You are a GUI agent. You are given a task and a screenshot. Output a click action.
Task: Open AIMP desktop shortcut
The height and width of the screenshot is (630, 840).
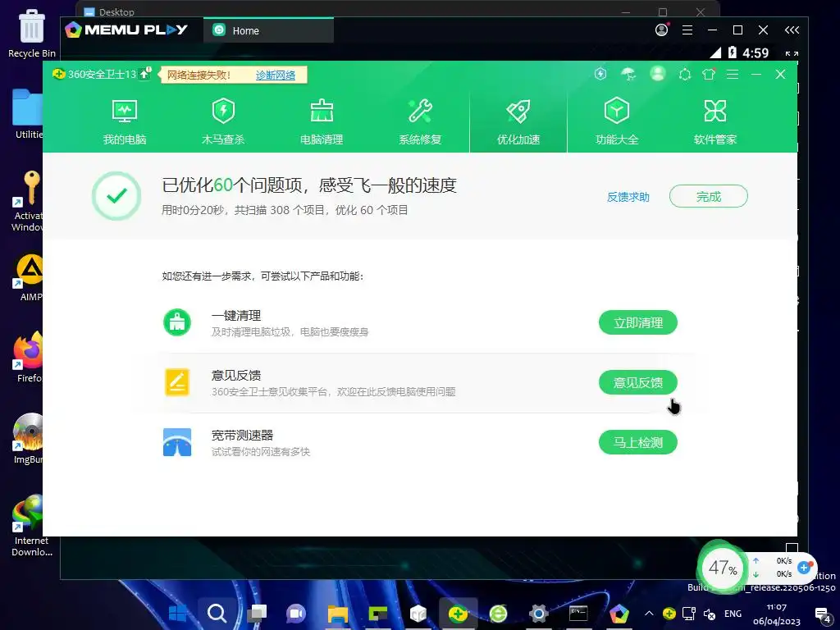(x=30, y=277)
